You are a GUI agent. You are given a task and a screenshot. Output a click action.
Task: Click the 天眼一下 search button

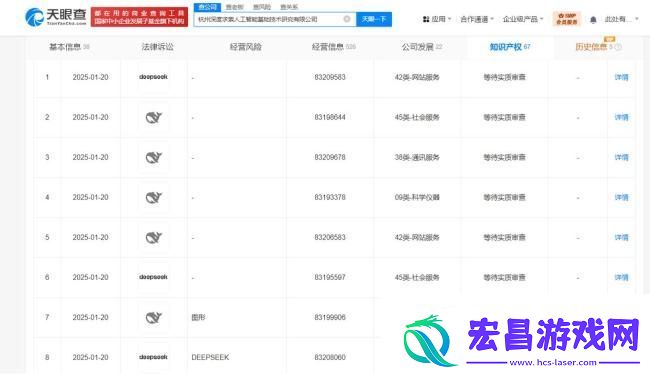(374, 19)
